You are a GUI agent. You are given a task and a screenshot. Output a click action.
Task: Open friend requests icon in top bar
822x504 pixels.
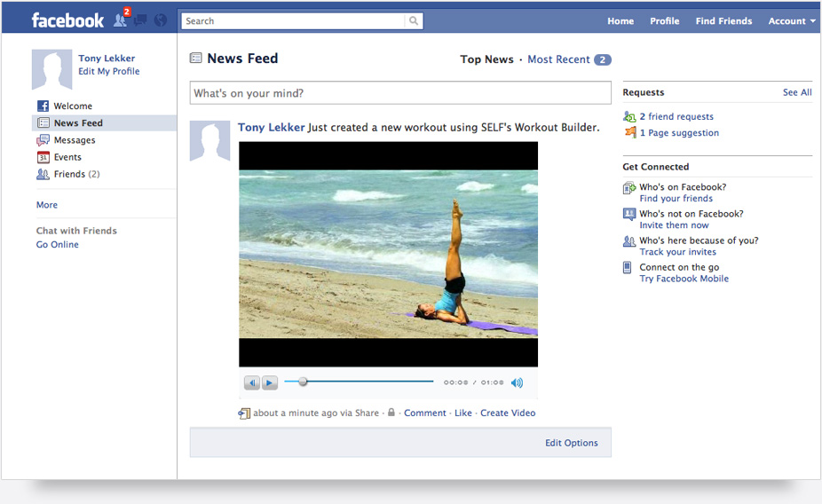pos(120,20)
